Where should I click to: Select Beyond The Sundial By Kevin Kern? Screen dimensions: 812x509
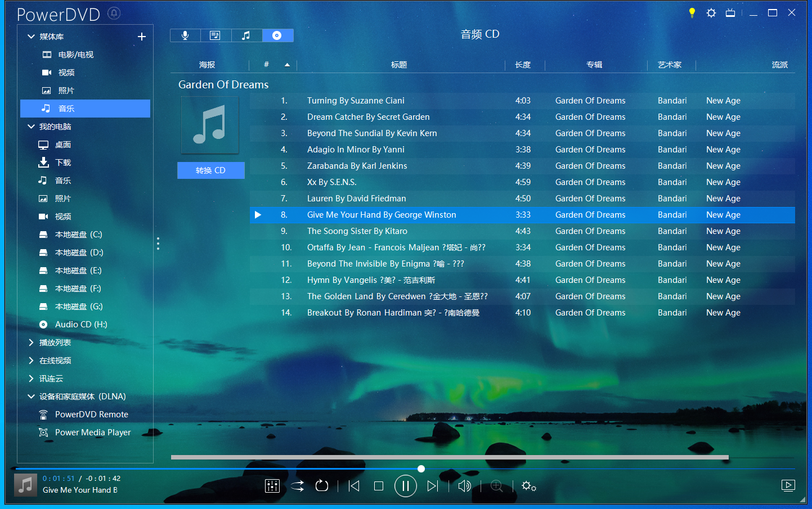tap(522, 133)
